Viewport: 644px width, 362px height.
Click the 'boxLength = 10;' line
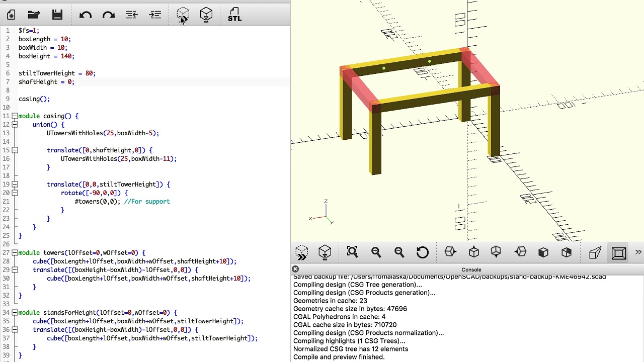tap(45, 39)
